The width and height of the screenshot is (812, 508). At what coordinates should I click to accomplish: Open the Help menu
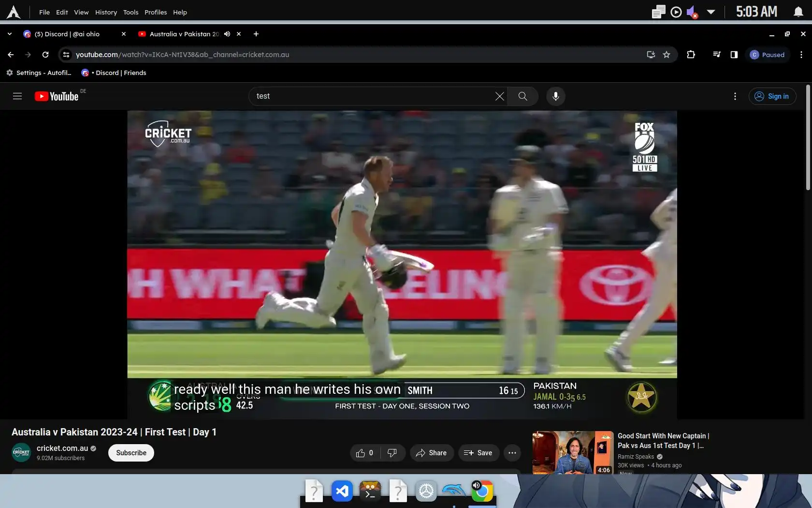pos(180,12)
